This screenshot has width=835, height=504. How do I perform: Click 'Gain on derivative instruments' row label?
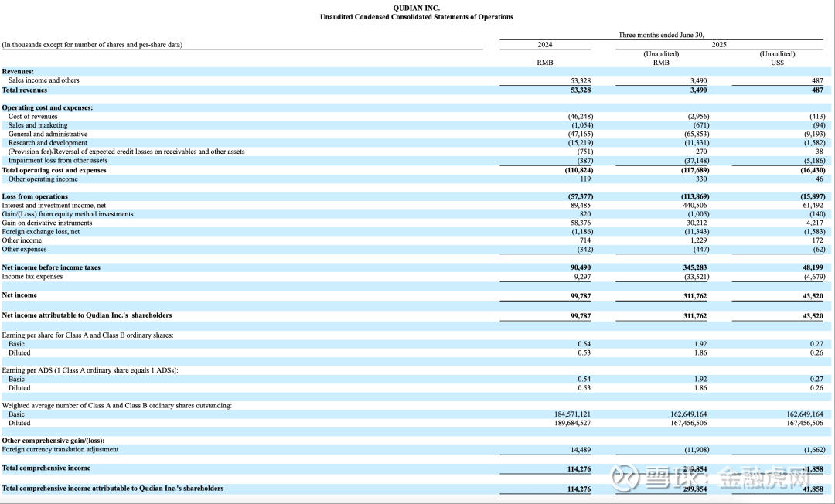[47, 223]
